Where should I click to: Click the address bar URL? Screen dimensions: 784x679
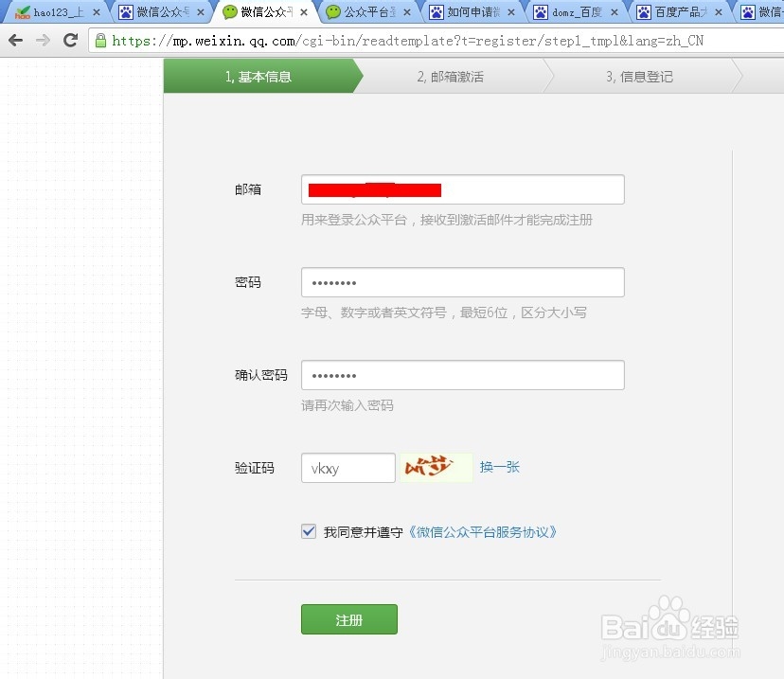[x=407, y=41]
